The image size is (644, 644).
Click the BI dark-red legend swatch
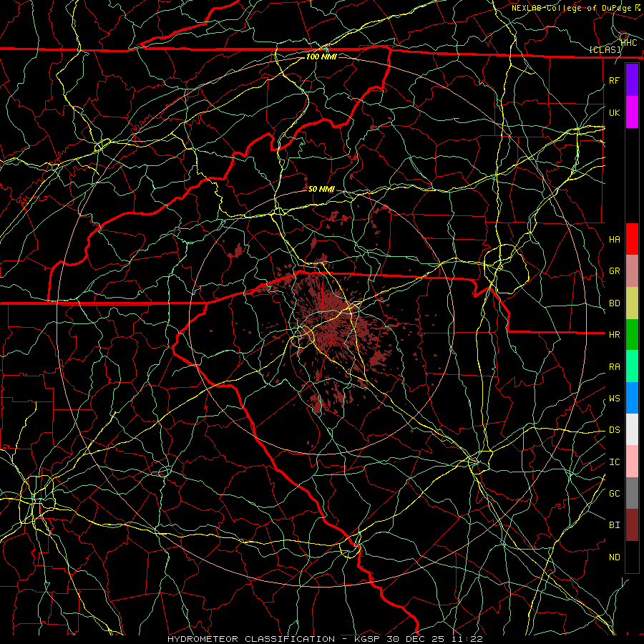click(x=632, y=525)
